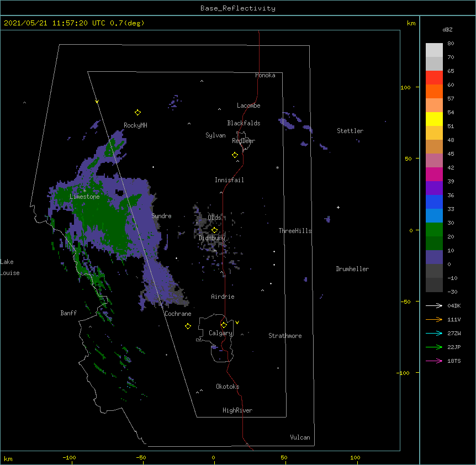Click the Base_Reflectivity title text
This screenshot has width=476, height=465.
[x=238, y=8]
